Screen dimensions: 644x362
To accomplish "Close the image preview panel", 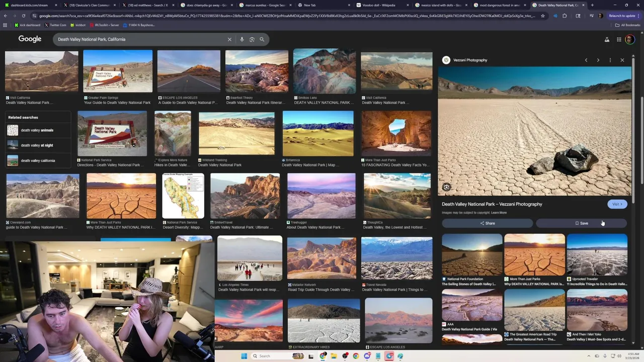I will pyautogui.click(x=622, y=60).
